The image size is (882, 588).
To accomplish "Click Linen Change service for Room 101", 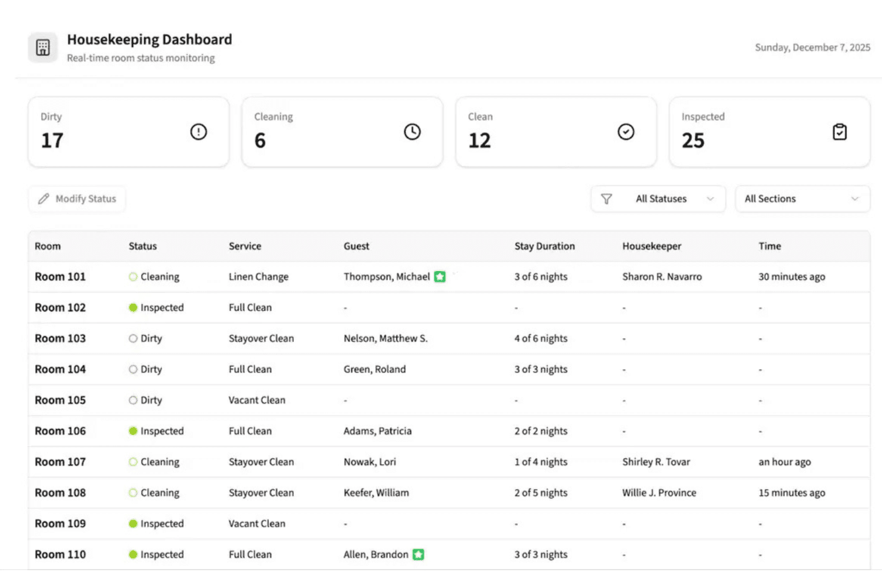I will coord(259,276).
